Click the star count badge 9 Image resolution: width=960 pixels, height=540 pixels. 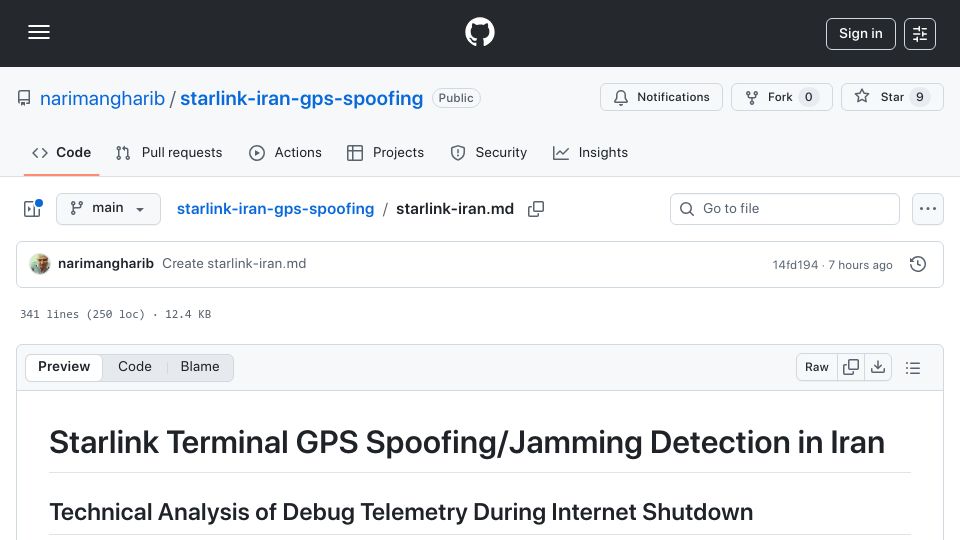pyautogui.click(x=920, y=97)
